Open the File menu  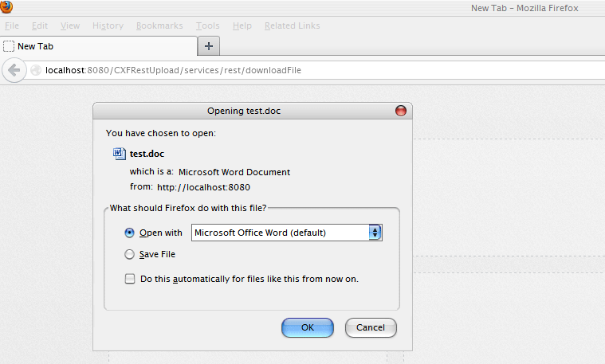[12, 25]
